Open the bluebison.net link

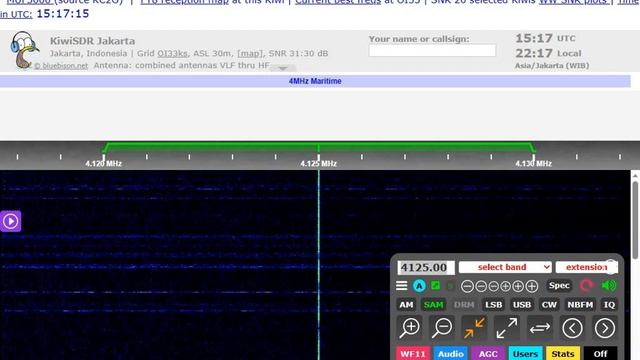(61, 65)
